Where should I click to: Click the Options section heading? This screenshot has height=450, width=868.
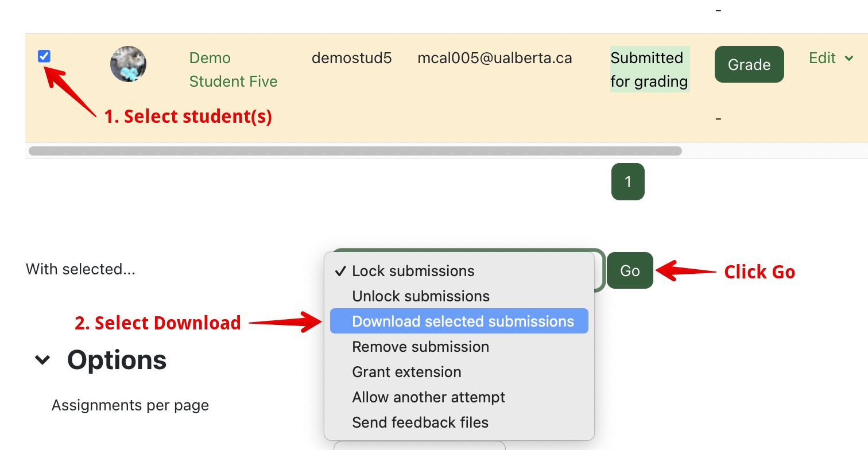[x=117, y=360]
